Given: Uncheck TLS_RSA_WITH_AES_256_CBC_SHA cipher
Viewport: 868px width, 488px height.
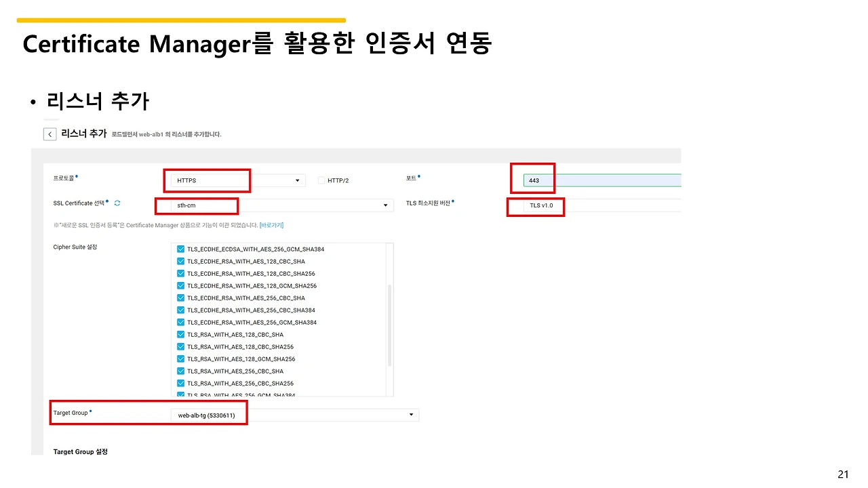Looking at the screenshot, I should coord(180,371).
